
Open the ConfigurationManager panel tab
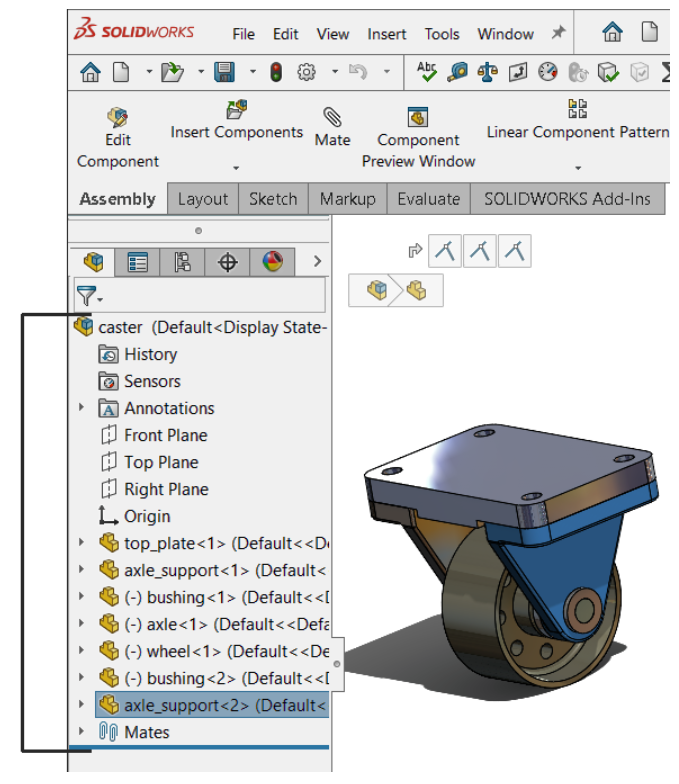(183, 262)
